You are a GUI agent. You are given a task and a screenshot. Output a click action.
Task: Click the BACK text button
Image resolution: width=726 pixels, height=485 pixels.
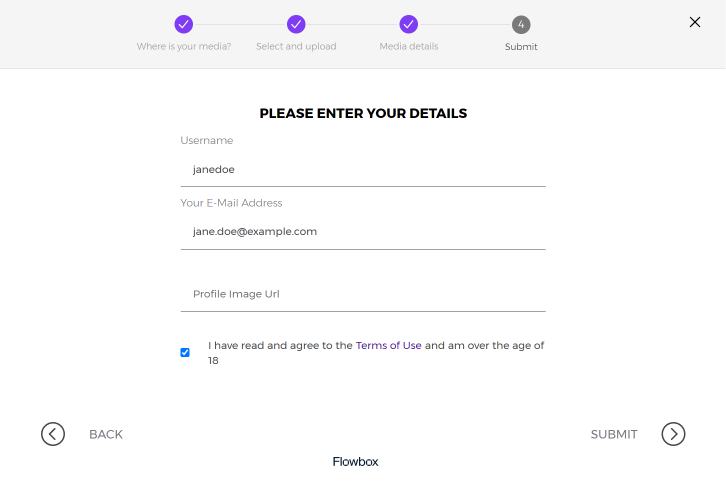[106, 435]
